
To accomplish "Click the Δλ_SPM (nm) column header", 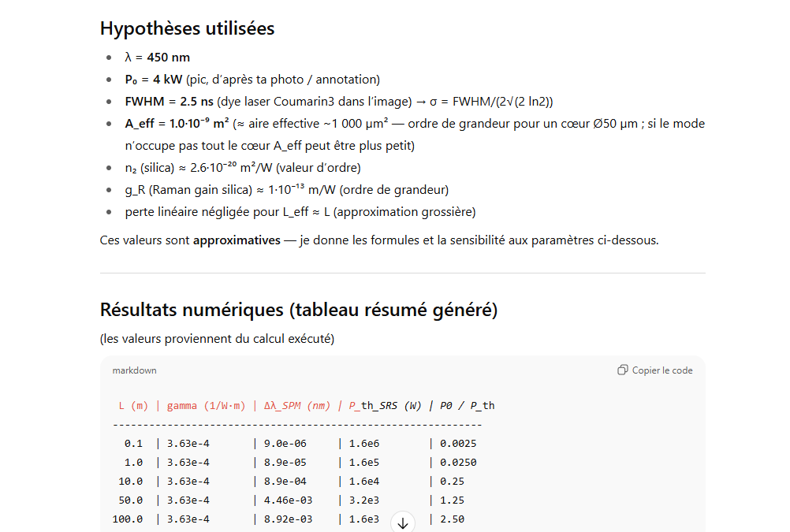I will tap(296, 406).
